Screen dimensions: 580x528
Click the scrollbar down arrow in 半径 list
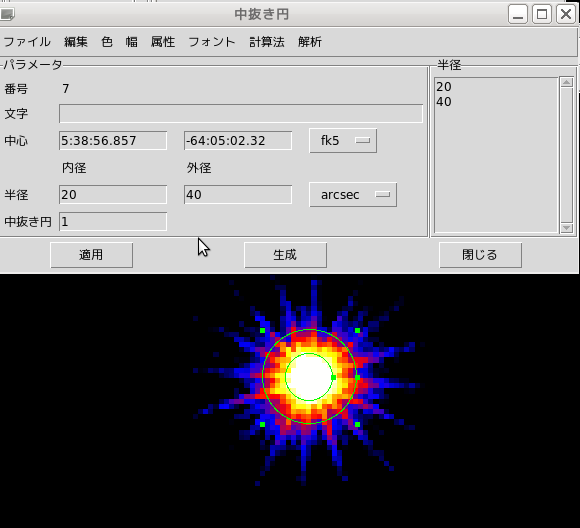point(566,228)
